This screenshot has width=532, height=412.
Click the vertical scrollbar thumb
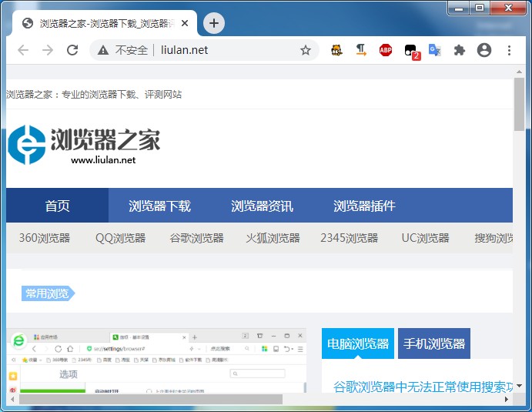(x=519, y=104)
